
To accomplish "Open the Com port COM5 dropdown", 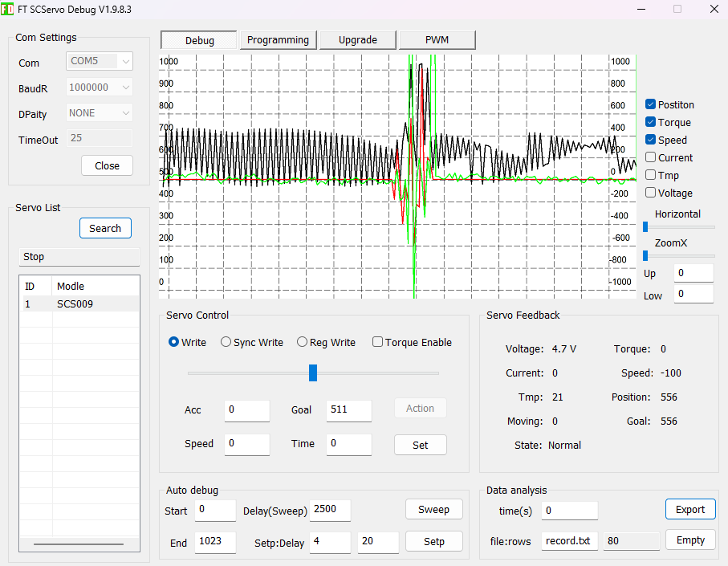I will click(x=99, y=62).
